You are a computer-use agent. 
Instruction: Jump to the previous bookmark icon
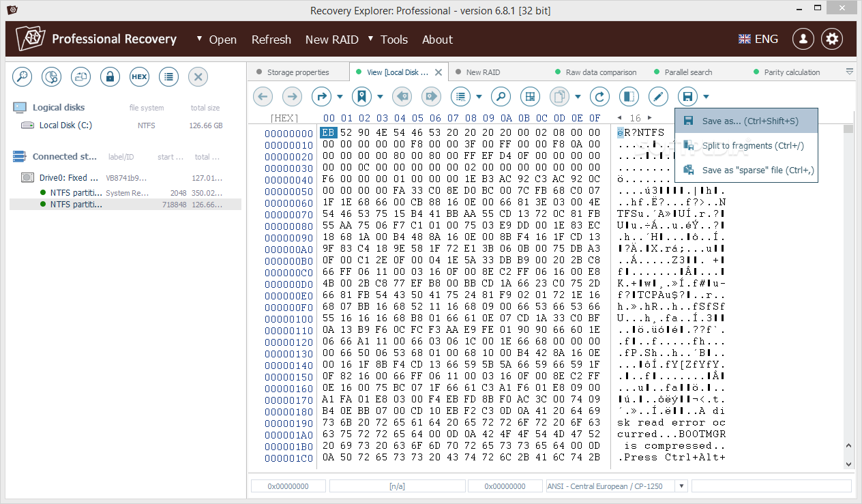(402, 97)
